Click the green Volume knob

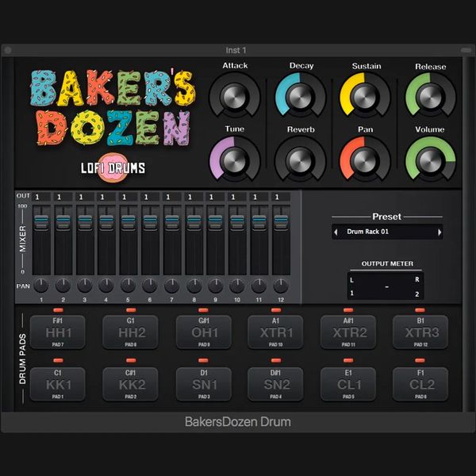tap(431, 160)
